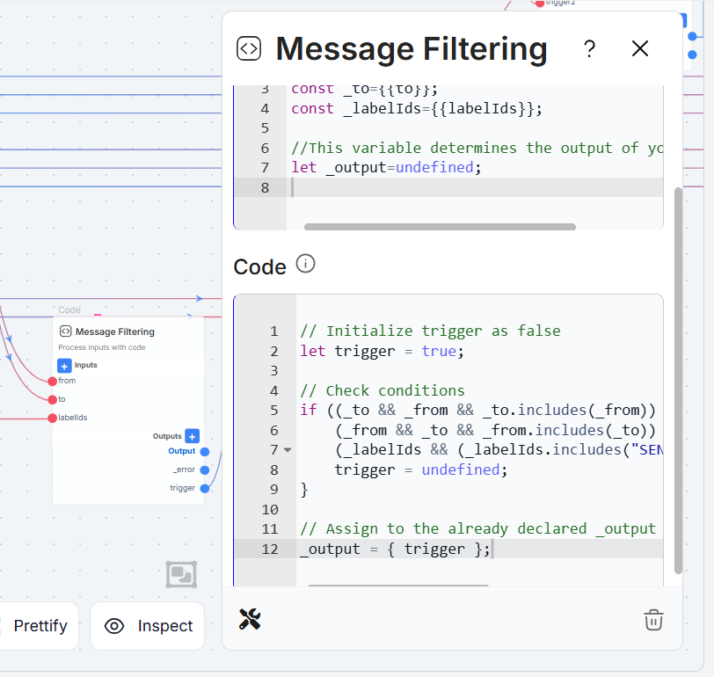Click the 'Outputs' label on canvas node
The image size is (714, 677).
coord(167,436)
